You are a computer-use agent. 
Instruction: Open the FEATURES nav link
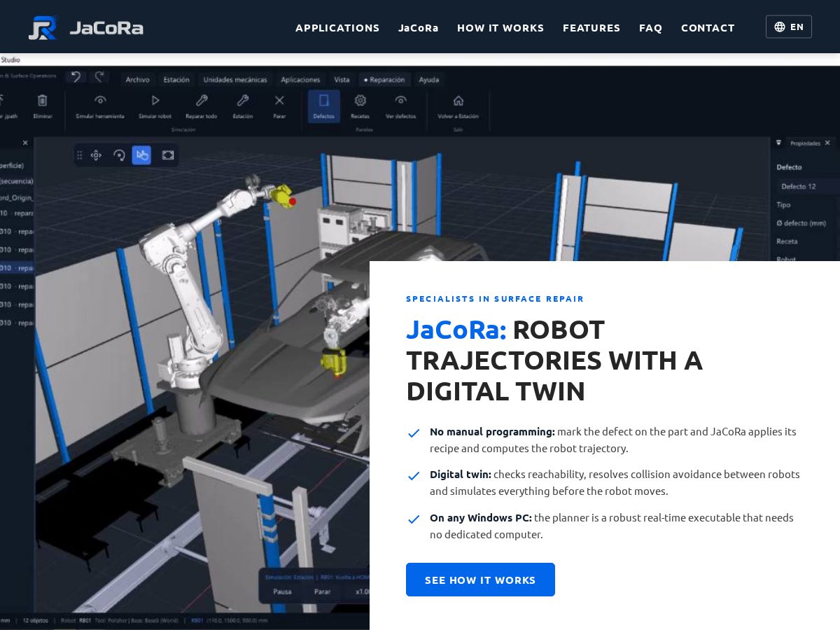[591, 28]
